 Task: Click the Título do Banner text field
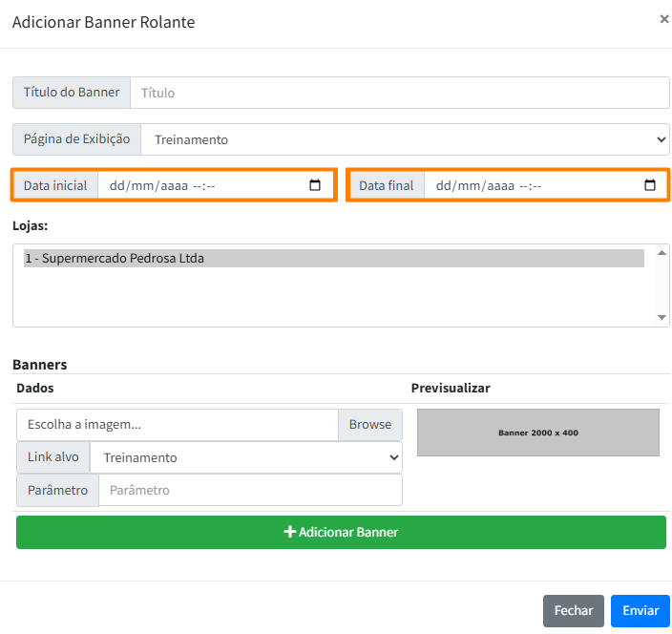pos(399,93)
